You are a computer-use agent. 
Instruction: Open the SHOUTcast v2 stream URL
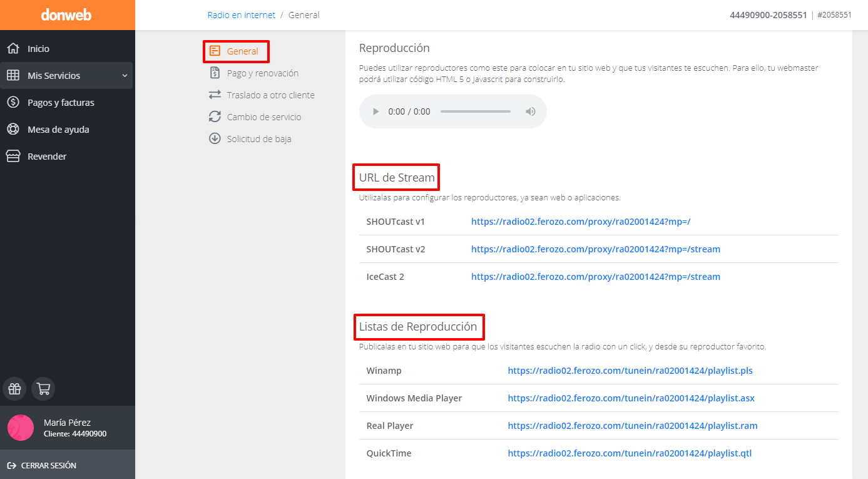[596, 249]
